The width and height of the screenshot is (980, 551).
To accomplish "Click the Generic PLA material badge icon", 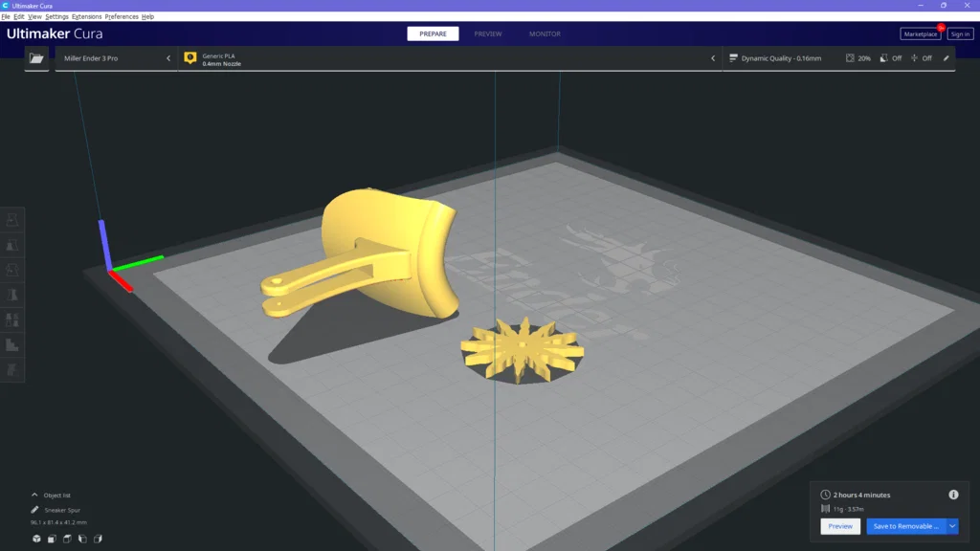I will (x=190, y=58).
